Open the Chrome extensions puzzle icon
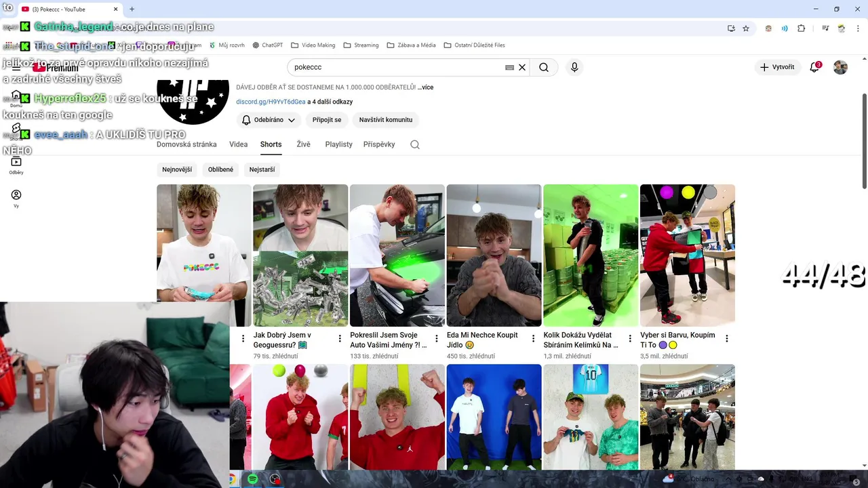The image size is (868, 488). coord(802,28)
